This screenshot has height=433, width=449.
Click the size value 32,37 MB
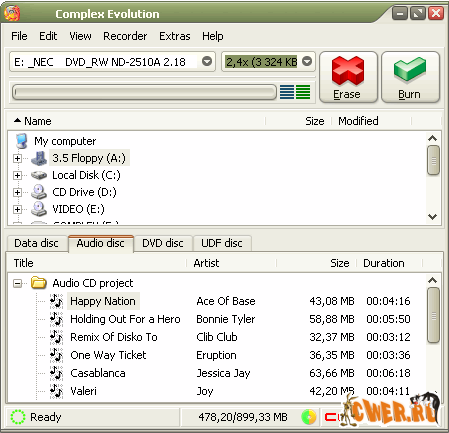tap(332, 337)
